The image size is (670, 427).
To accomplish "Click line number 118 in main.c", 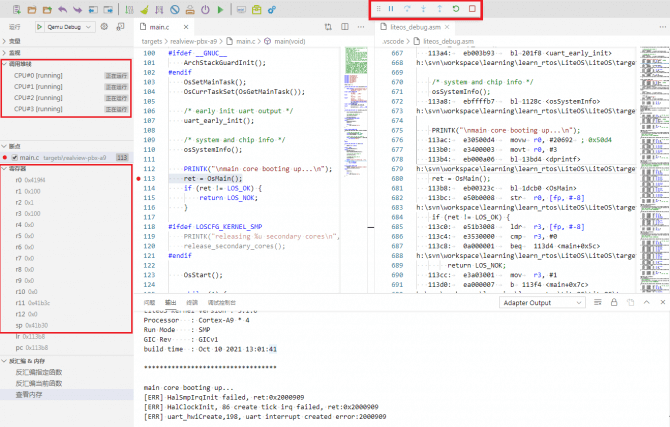I will tap(149, 227).
